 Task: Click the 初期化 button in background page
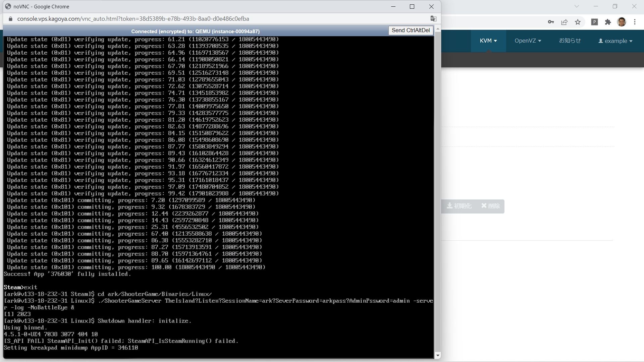click(x=459, y=206)
